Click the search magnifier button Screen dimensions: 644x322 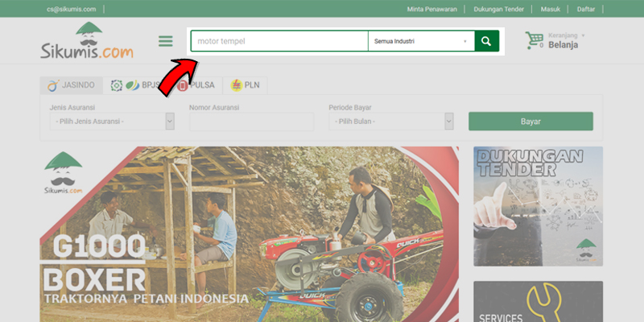[487, 41]
